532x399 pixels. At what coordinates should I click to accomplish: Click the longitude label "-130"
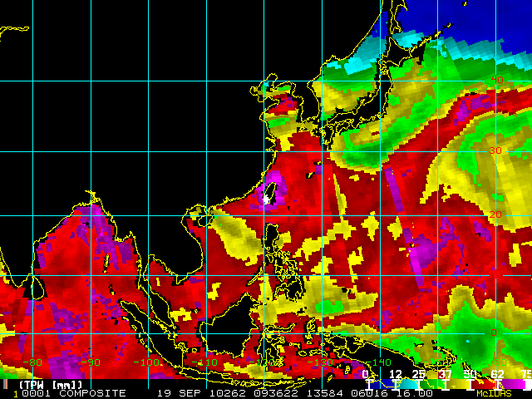pyautogui.click(x=322, y=362)
